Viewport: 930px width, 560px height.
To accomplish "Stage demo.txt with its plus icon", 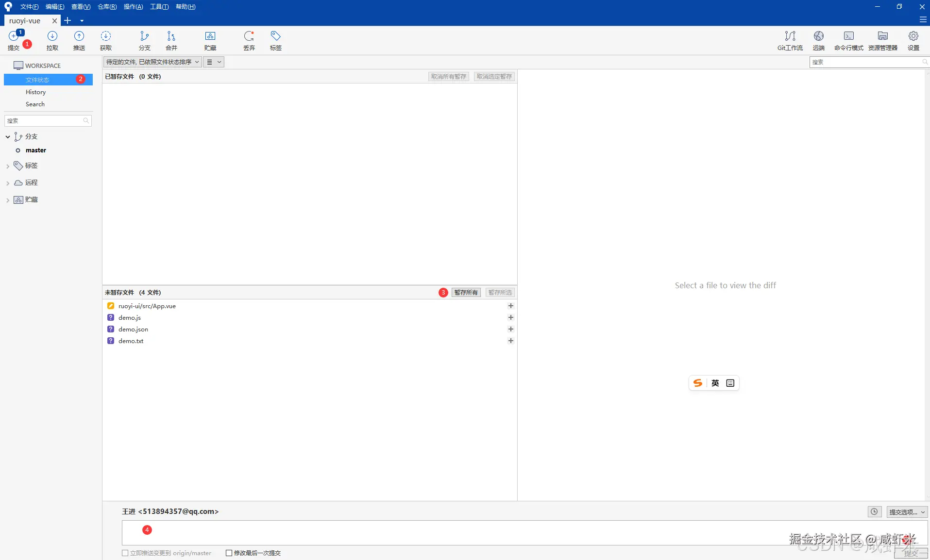I will 511,341.
